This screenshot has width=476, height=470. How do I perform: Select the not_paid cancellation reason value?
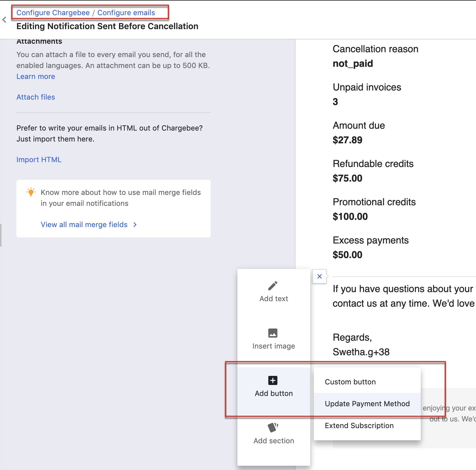tap(353, 63)
